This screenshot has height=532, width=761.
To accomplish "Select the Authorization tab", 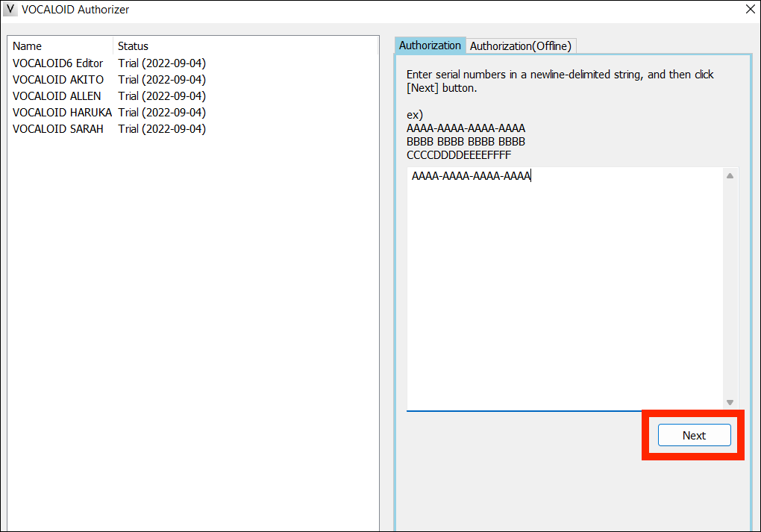I will [x=430, y=45].
